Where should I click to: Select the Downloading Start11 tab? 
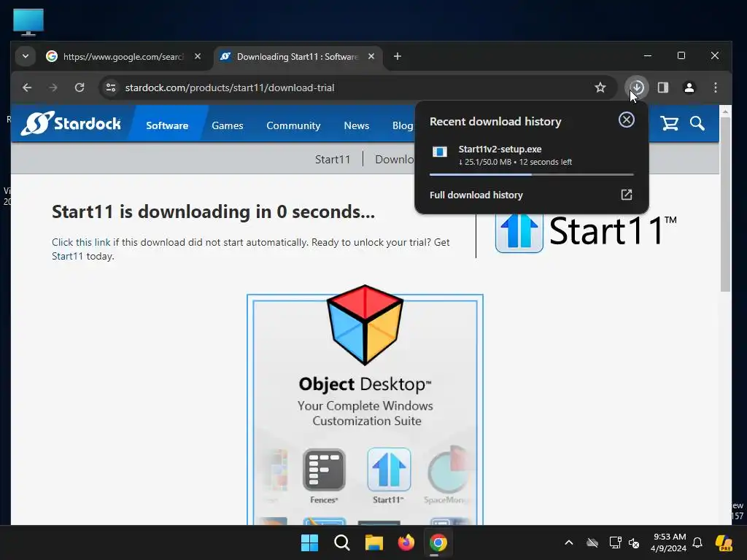click(x=298, y=56)
